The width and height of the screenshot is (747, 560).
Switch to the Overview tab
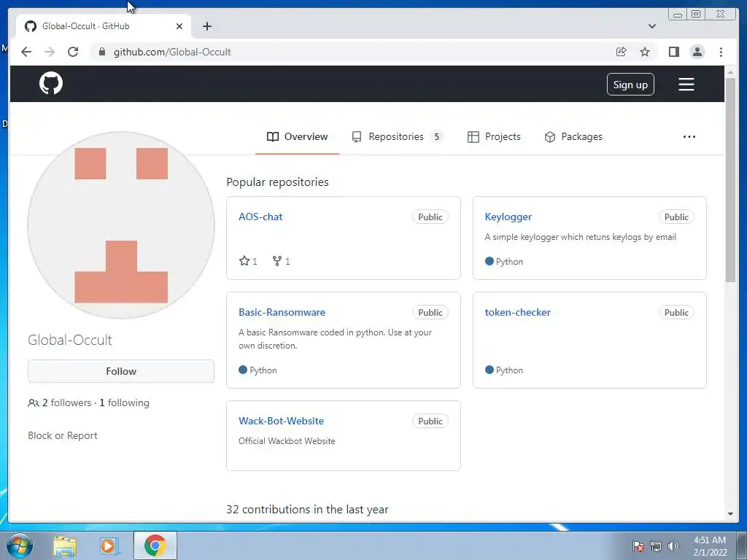pyautogui.click(x=298, y=136)
